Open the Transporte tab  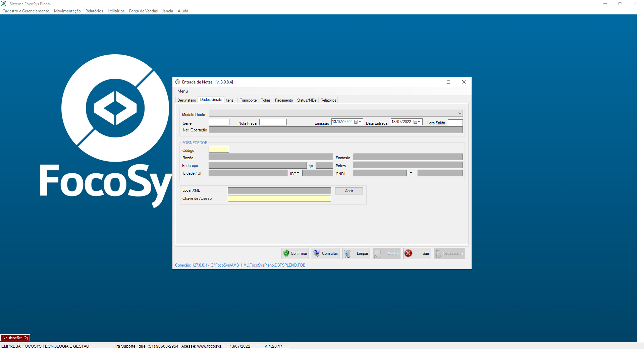point(248,100)
